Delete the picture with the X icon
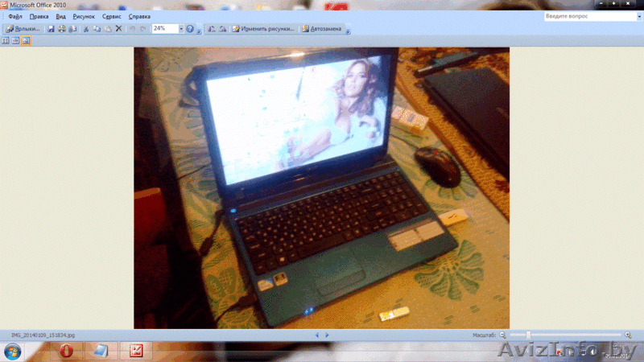Viewport: 644px width, 362px height. tap(118, 29)
